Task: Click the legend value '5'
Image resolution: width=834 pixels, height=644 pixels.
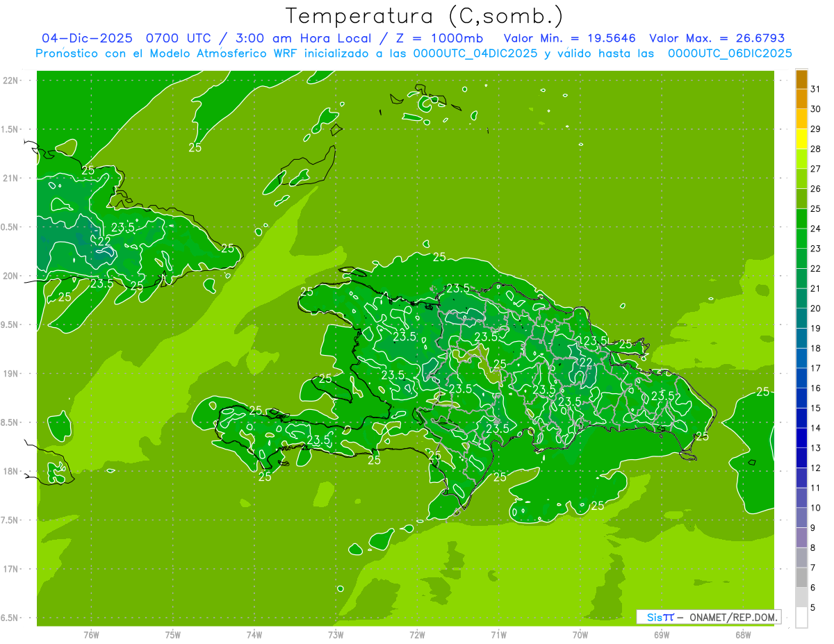Action: (813, 608)
